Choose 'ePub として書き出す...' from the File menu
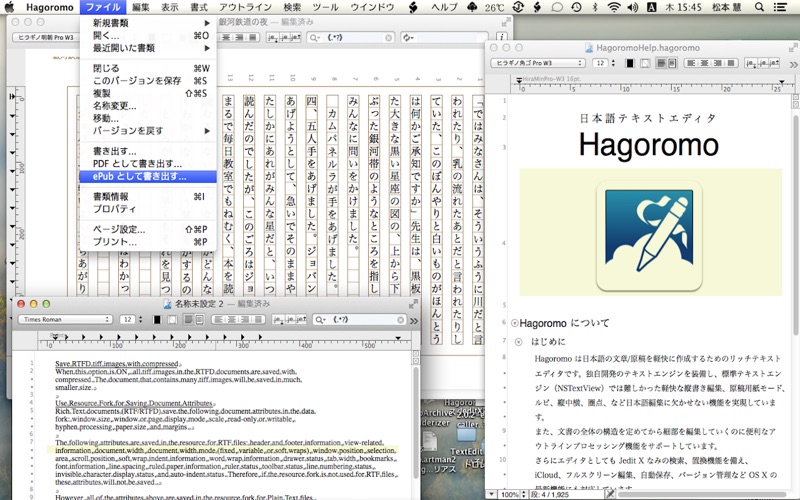 point(148,177)
